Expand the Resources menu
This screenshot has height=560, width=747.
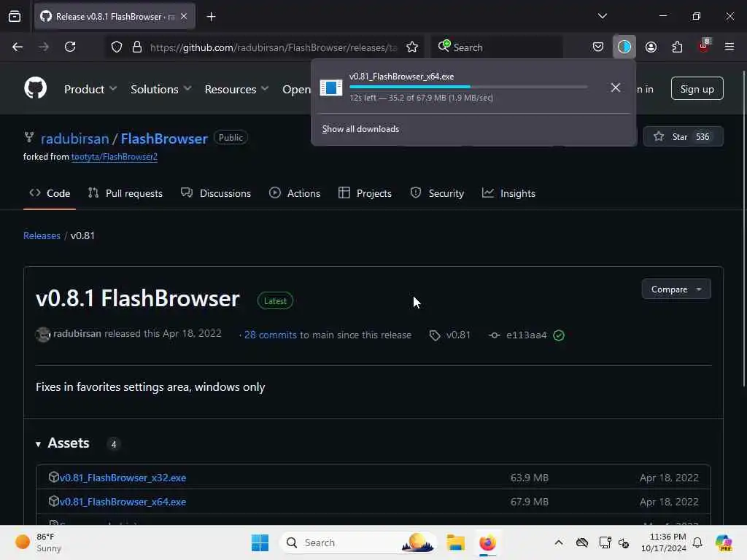[x=237, y=89]
